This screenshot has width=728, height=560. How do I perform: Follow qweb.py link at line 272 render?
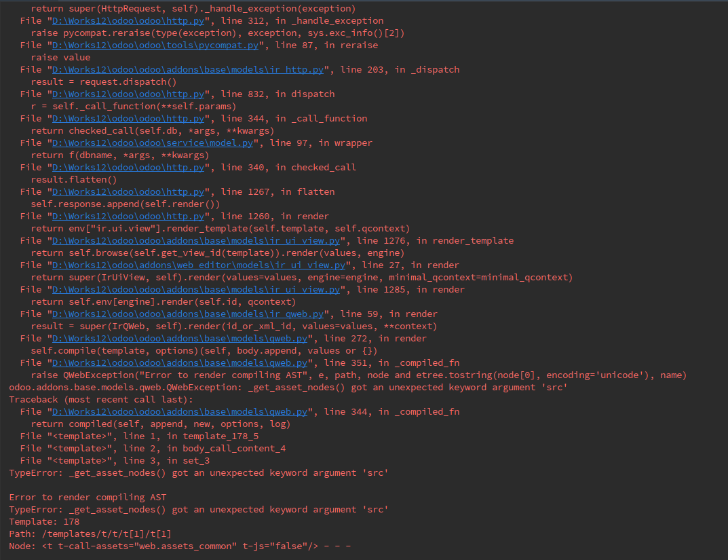pos(180,339)
